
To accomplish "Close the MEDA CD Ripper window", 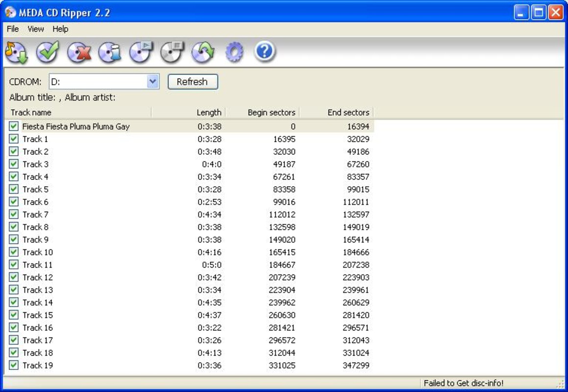I will (556, 13).
